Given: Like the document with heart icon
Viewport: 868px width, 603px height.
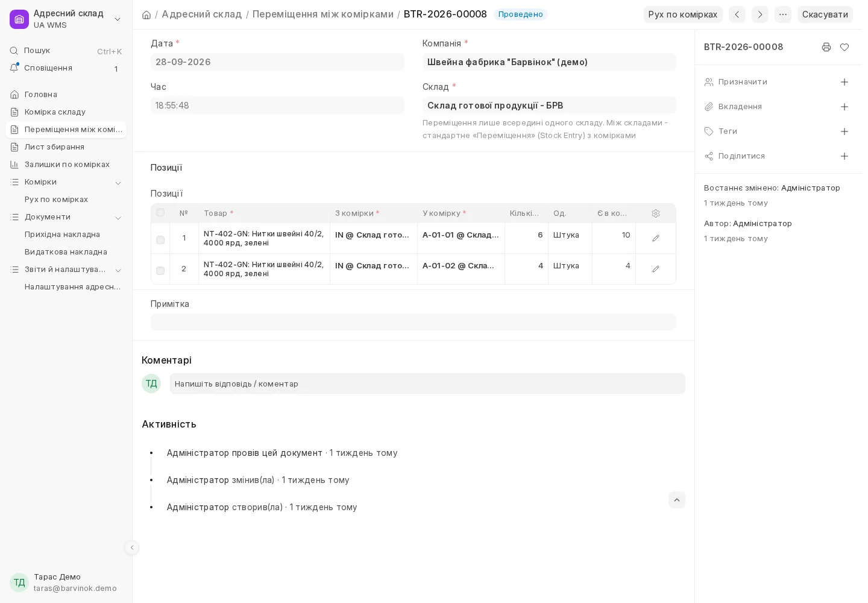Looking at the screenshot, I should [x=844, y=47].
